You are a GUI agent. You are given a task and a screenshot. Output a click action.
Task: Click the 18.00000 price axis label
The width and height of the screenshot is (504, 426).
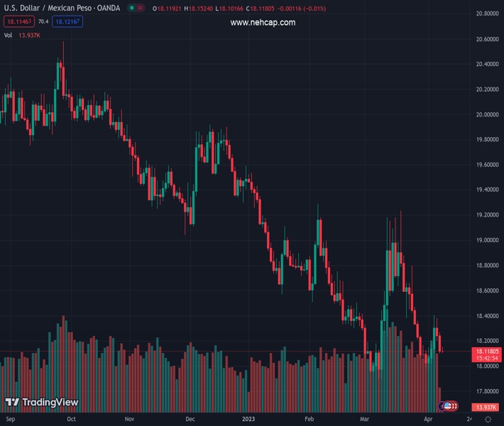click(487, 366)
